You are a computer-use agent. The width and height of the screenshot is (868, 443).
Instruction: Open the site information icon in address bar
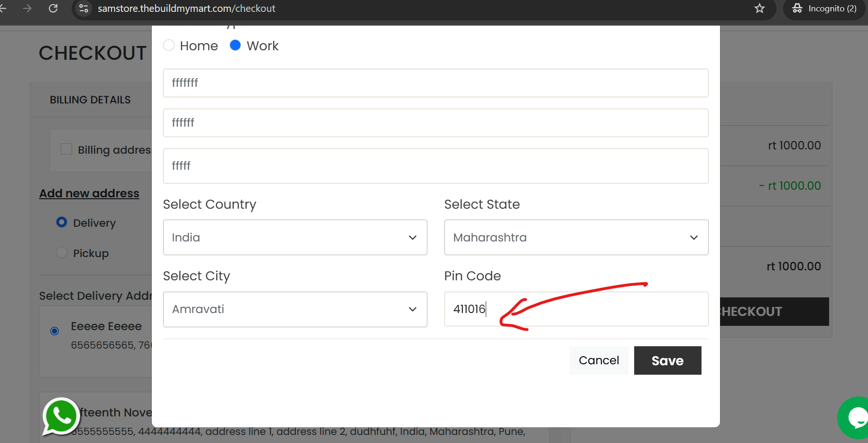pos(84,9)
